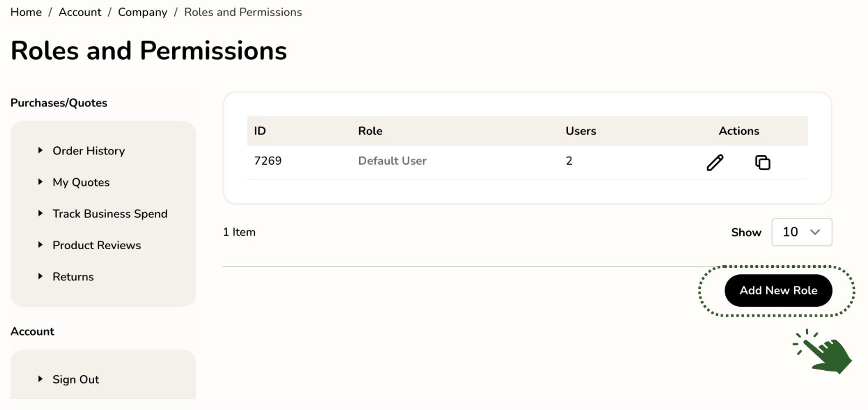Image resolution: width=868 pixels, height=410 pixels.
Task: Go to Product Reviews page
Action: coord(97,245)
